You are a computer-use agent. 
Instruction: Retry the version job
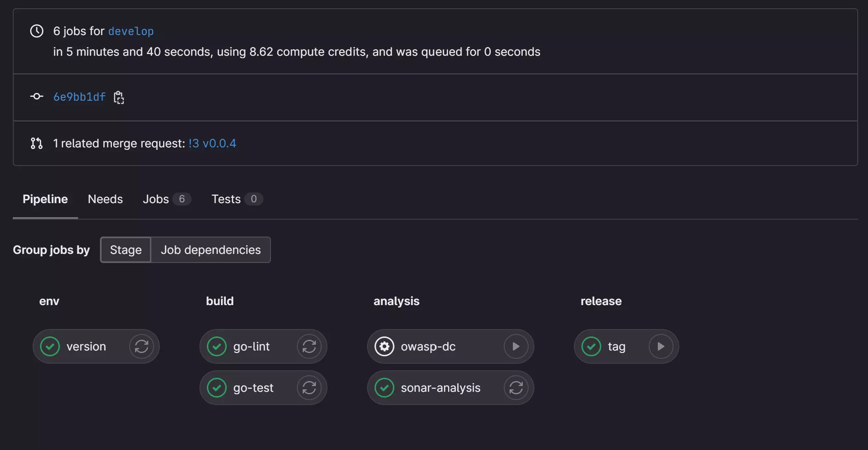pyautogui.click(x=142, y=346)
